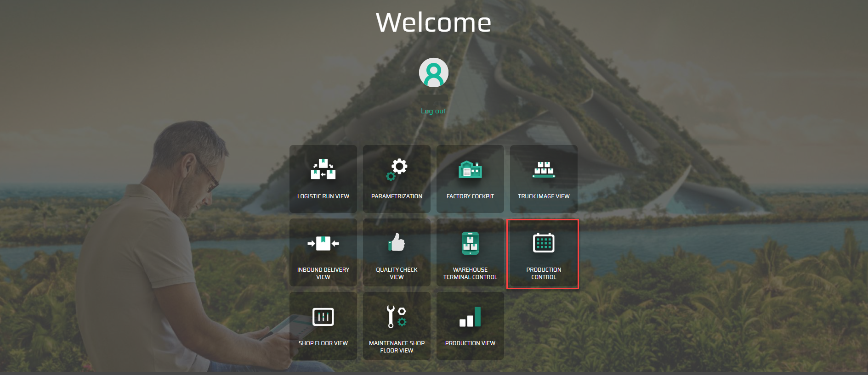This screenshot has width=868, height=375.
Task: Open the "FACTORY COCKPIT" text label
Action: tap(470, 196)
